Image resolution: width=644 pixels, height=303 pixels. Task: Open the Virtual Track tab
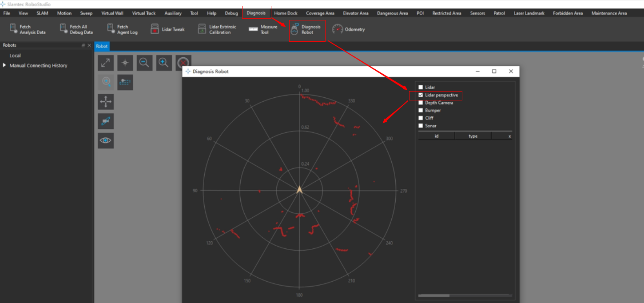[144, 13]
